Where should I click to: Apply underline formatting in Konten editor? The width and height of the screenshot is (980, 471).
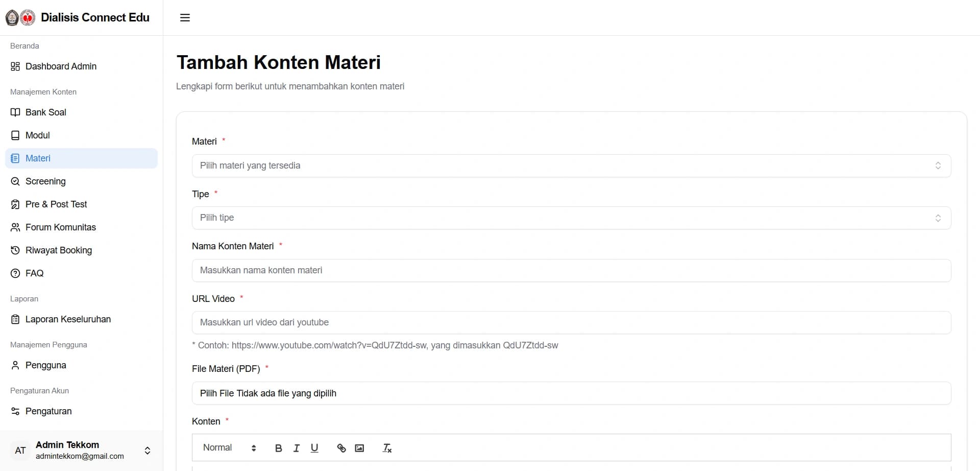(314, 448)
